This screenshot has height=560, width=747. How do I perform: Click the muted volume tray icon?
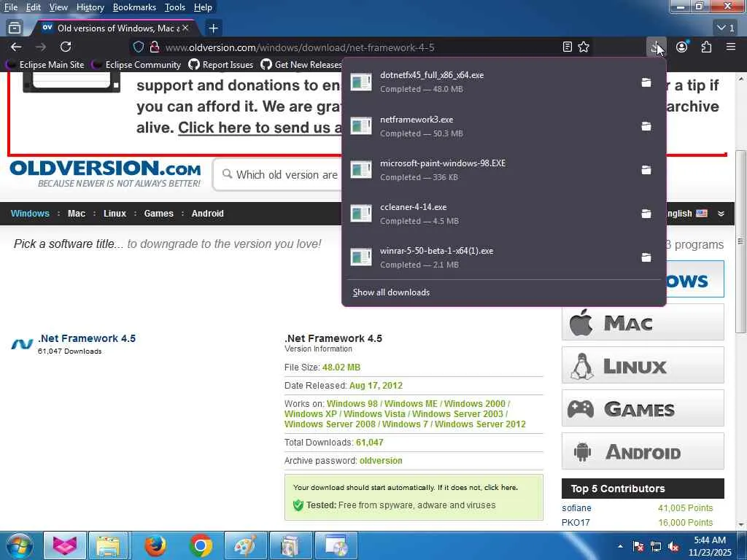[673, 547]
